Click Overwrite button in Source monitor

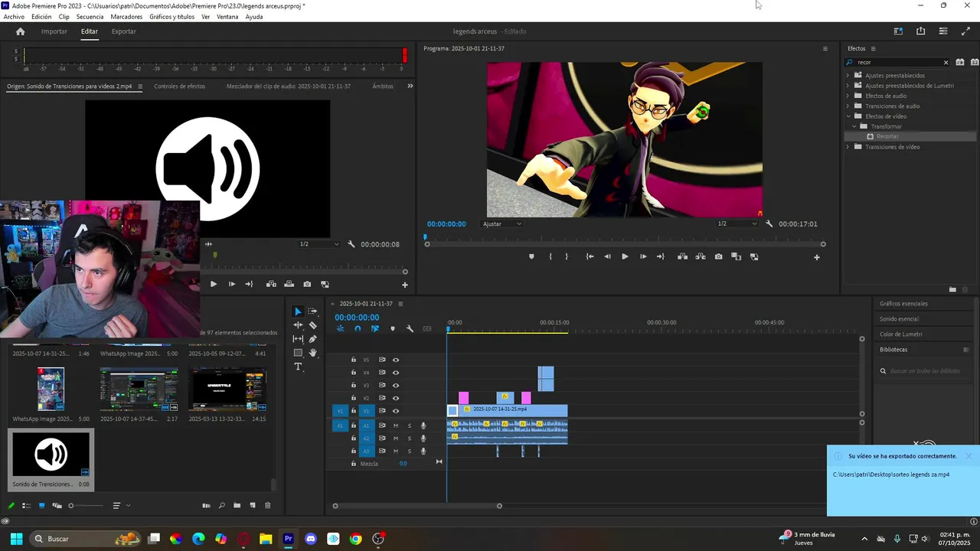289,284
